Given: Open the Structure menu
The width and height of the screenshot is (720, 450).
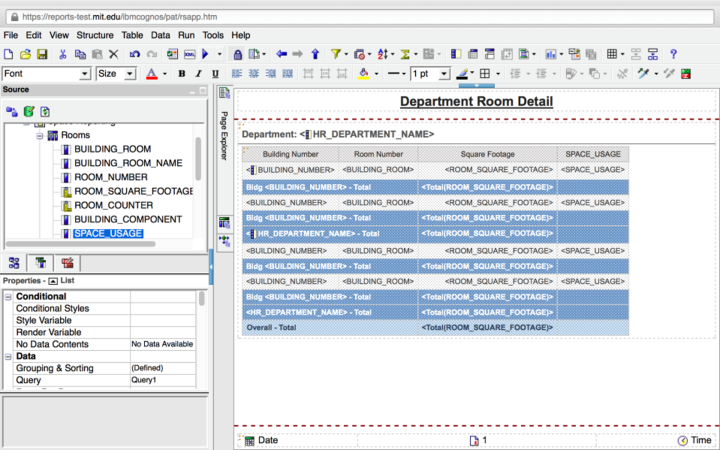Looking at the screenshot, I should pos(95,35).
